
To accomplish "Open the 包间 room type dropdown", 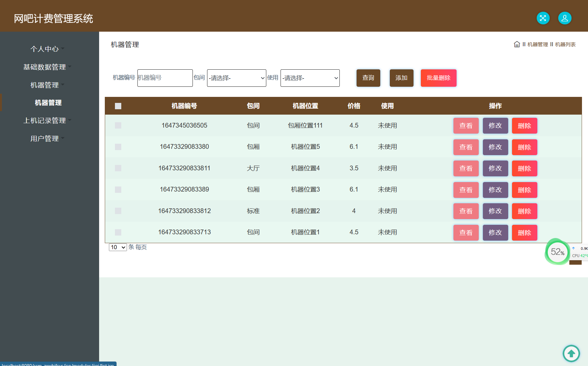I will click(236, 78).
